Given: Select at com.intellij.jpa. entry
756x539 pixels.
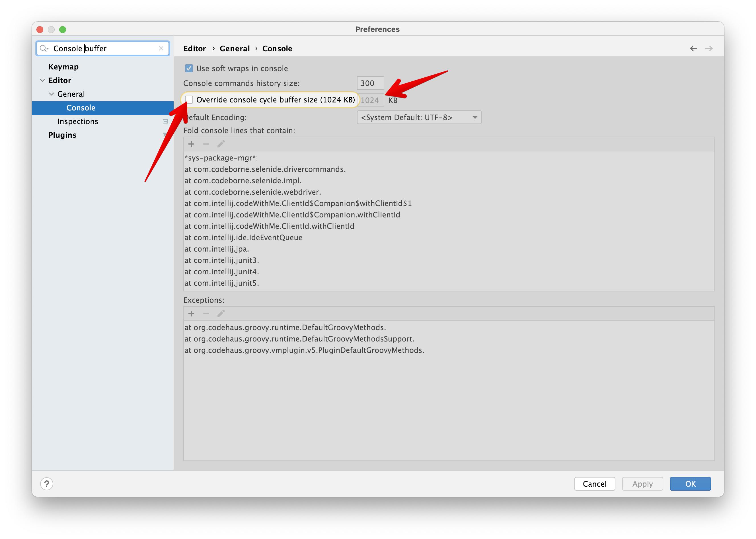Looking at the screenshot, I should pyautogui.click(x=216, y=249).
